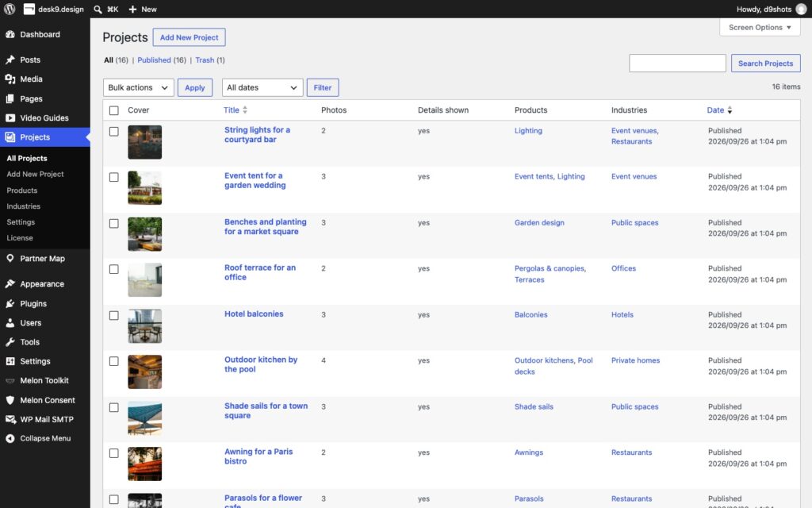Screen dimensions: 812x508
Task: Click the Apply button
Action: [195, 87]
